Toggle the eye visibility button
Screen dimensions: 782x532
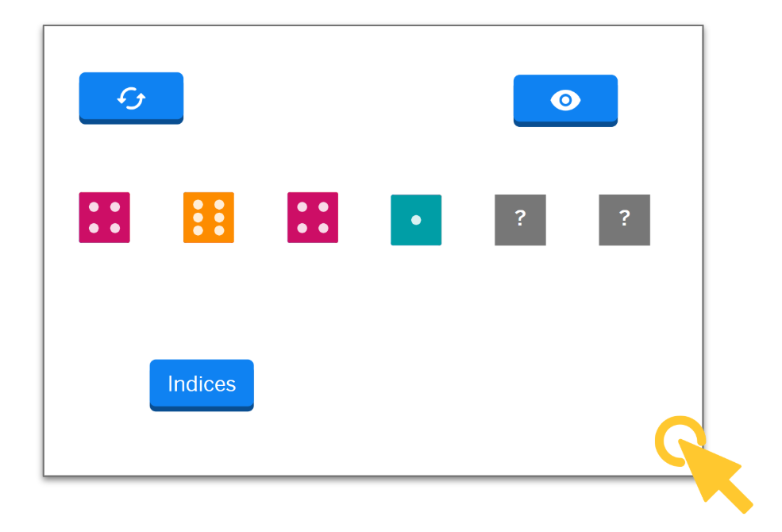click(565, 100)
